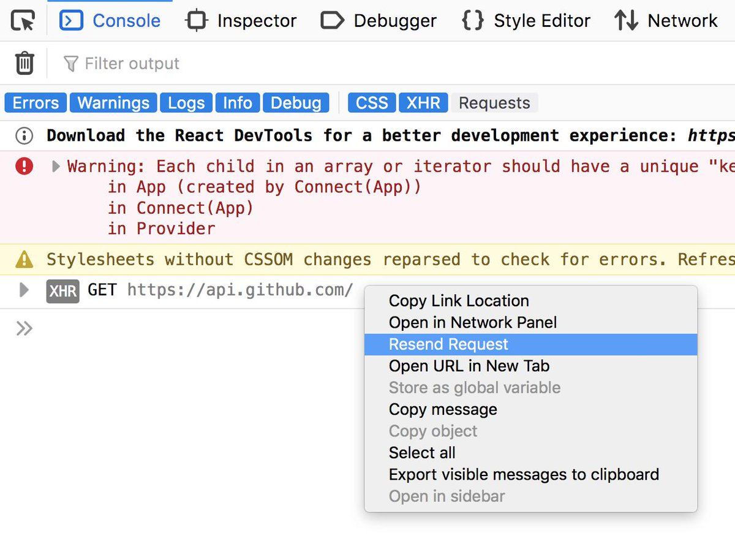Toggle the Errors filter
Image resolution: width=735 pixels, height=560 pixels.
pos(36,103)
